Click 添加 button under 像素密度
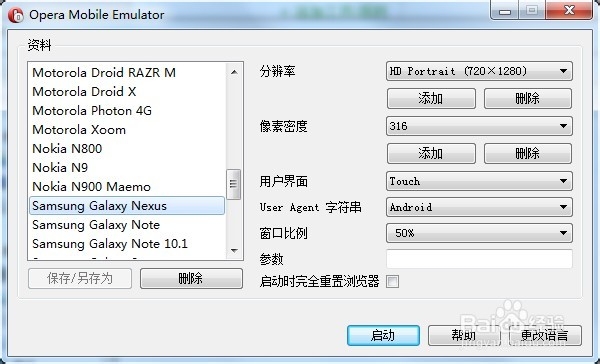 (x=431, y=153)
